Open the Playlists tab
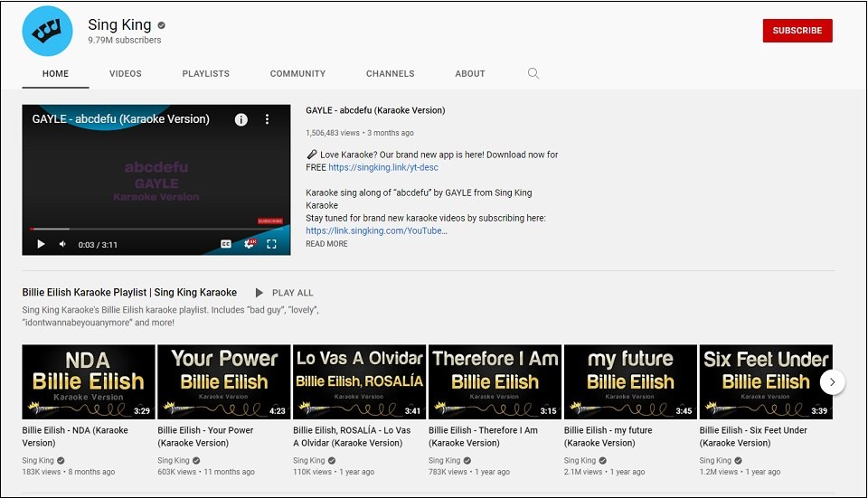This screenshot has height=498, width=868. click(206, 73)
